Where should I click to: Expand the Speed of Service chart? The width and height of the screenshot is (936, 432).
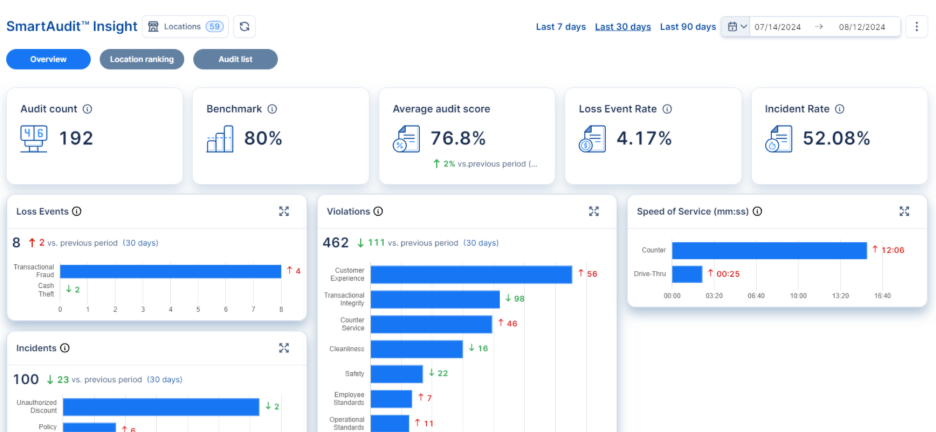904,211
